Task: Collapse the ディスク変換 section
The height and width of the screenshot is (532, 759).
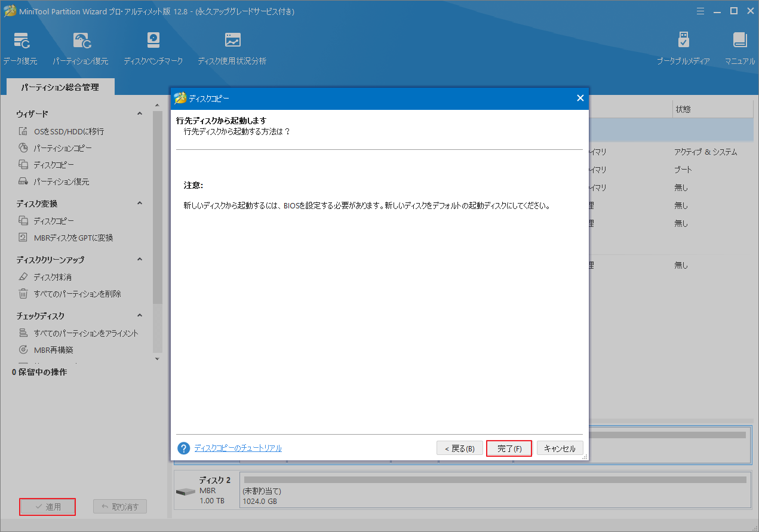Action: pyautogui.click(x=139, y=203)
